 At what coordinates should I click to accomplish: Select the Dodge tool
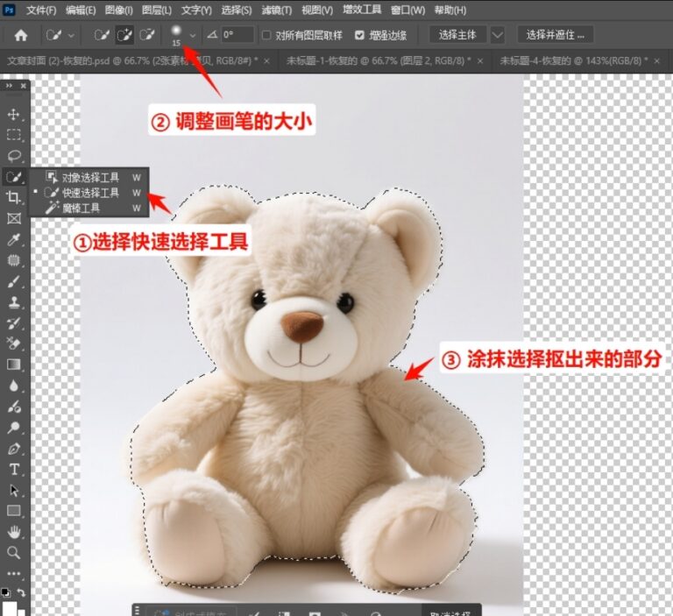tap(14, 427)
